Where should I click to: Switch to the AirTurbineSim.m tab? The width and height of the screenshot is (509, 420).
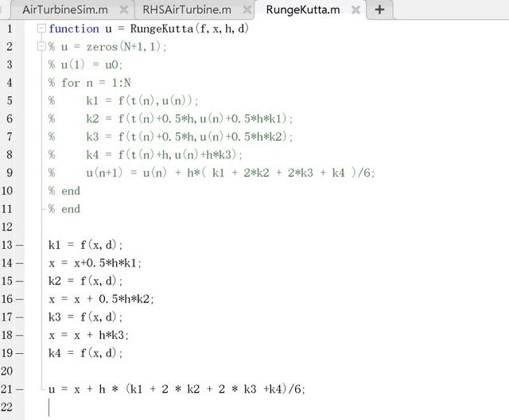point(65,10)
